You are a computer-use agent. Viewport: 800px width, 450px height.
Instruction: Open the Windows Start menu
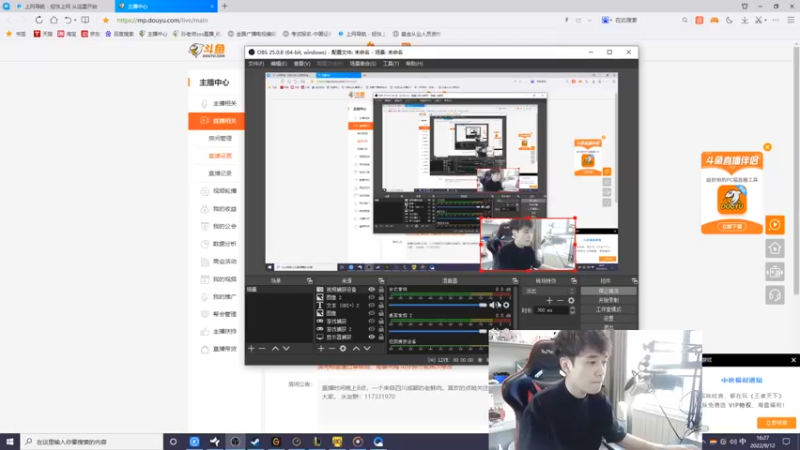pos(10,441)
